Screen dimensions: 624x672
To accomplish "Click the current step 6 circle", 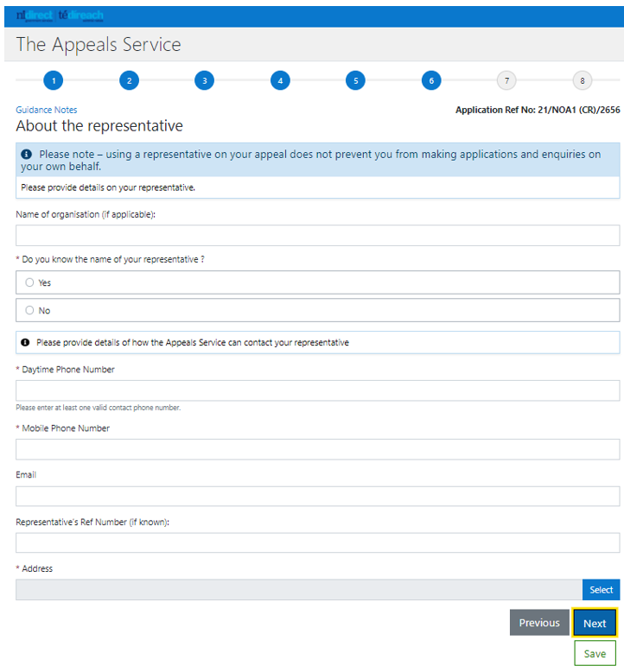I will (430, 81).
